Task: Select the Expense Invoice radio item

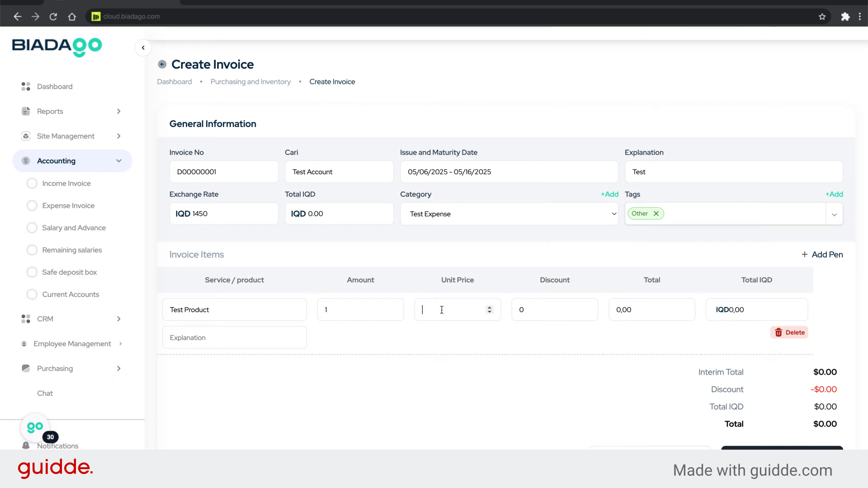Action: (x=32, y=206)
